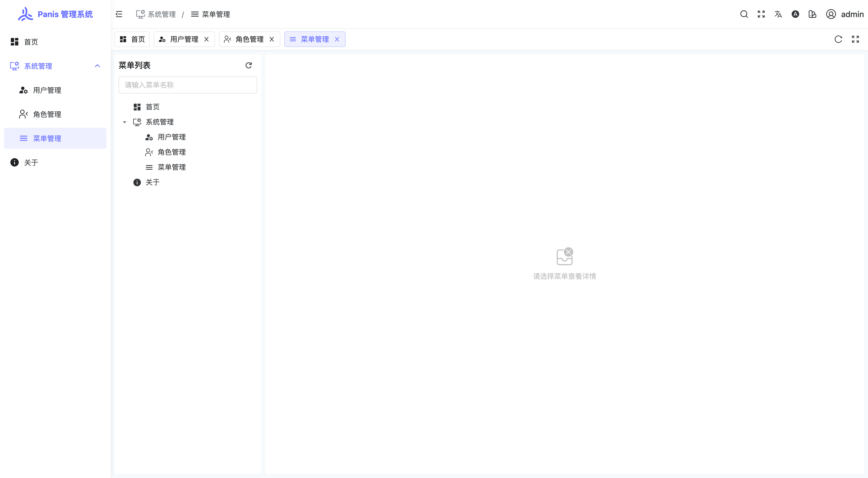Close the 菜单管理 tab
The width and height of the screenshot is (868, 478).
337,39
